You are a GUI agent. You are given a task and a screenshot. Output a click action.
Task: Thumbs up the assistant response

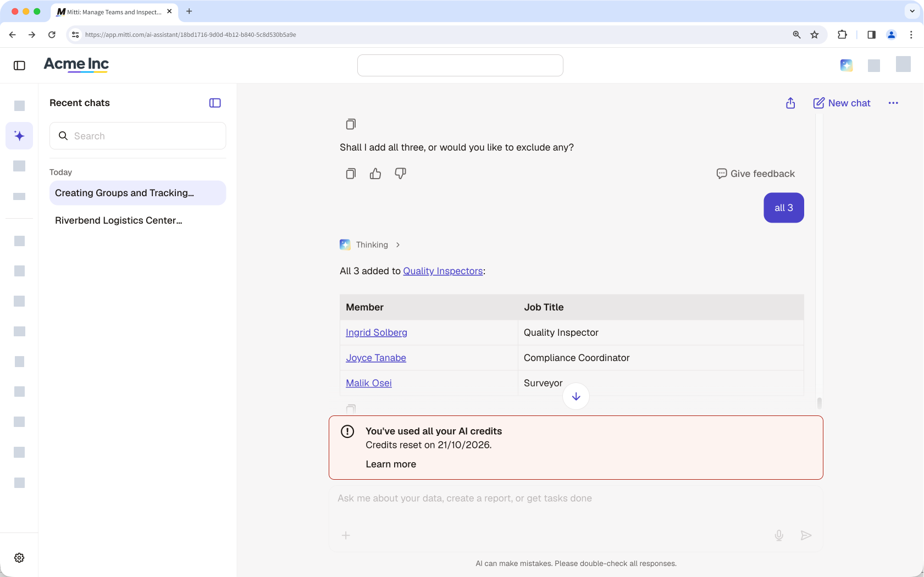click(x=375, y=174)
